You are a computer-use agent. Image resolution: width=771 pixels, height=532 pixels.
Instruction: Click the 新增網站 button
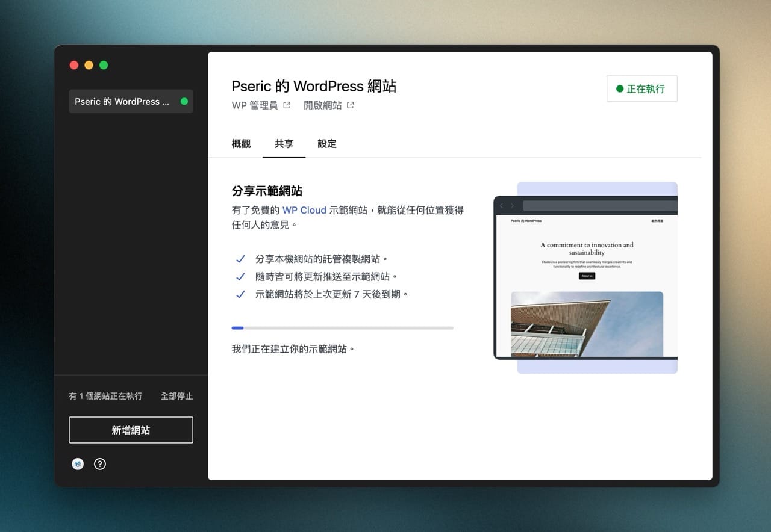(131, 430)
